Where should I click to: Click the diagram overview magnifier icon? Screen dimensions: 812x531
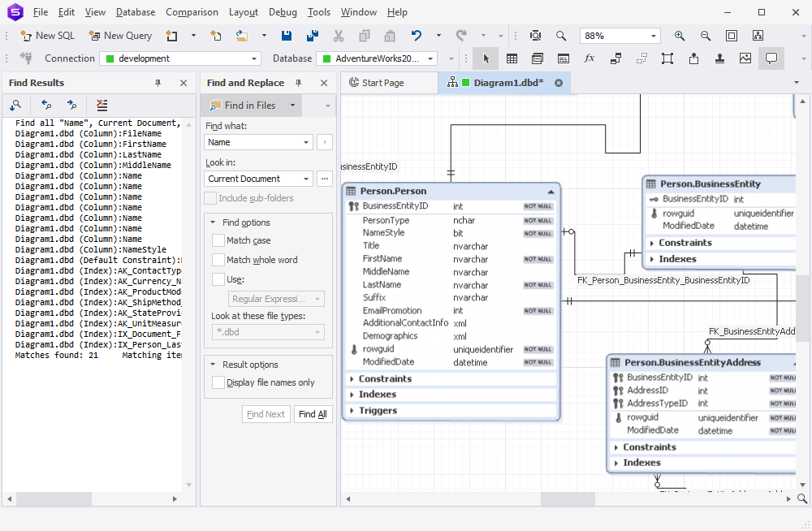[x=535, y=36]
